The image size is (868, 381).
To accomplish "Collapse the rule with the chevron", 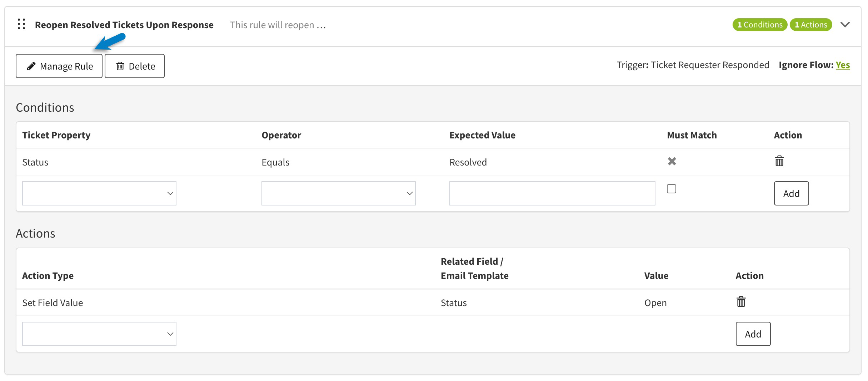I will pyautogui.click(x=845, y=25).
